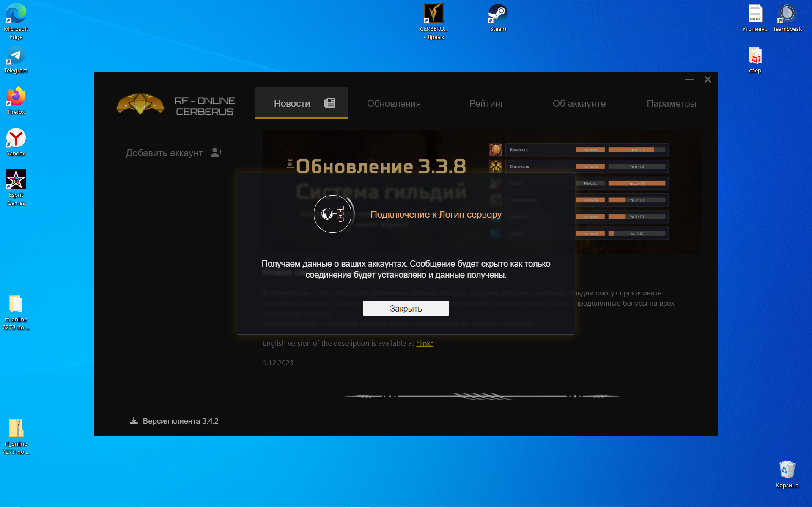This screenshot has width=812, height=508.
Task: Launch the Steam desktop shortcut
Action: click(x=498, y=18)
